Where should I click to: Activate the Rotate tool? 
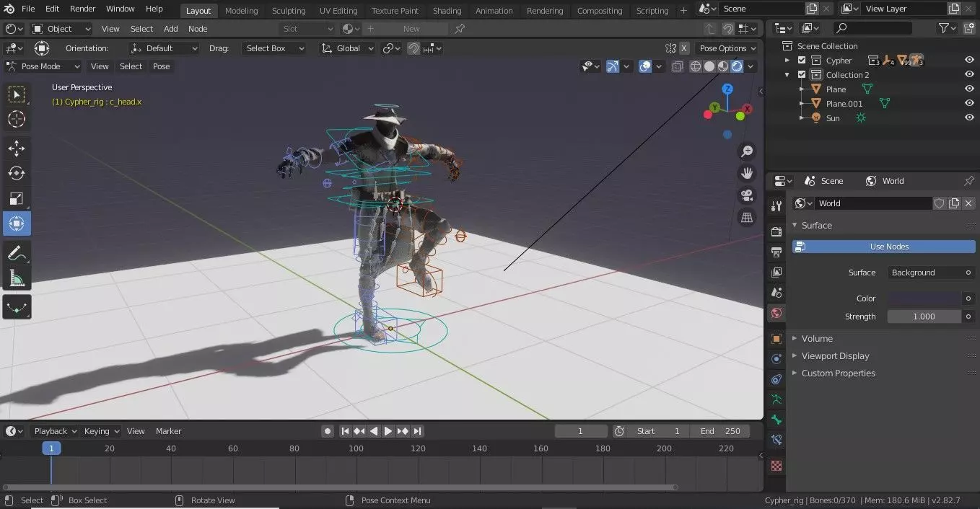coord(17,173)
